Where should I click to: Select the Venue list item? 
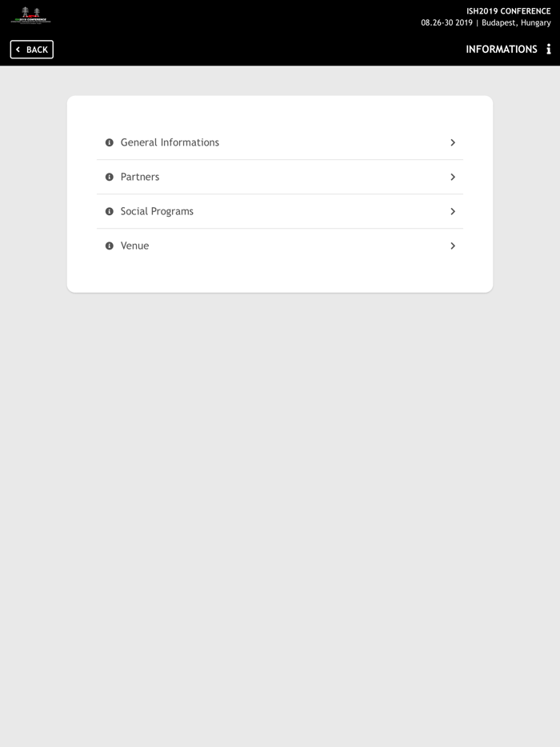(x=134, y=246)
